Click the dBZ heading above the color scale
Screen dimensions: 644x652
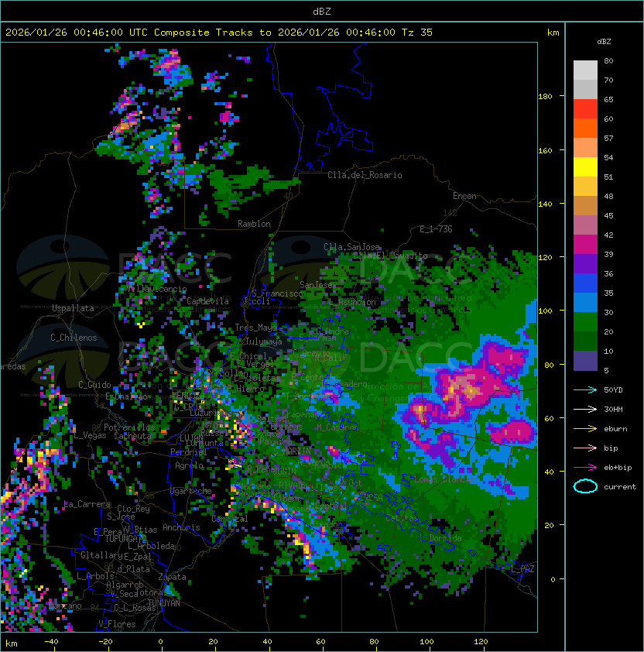pyautogui.click(x=604, y=42)
